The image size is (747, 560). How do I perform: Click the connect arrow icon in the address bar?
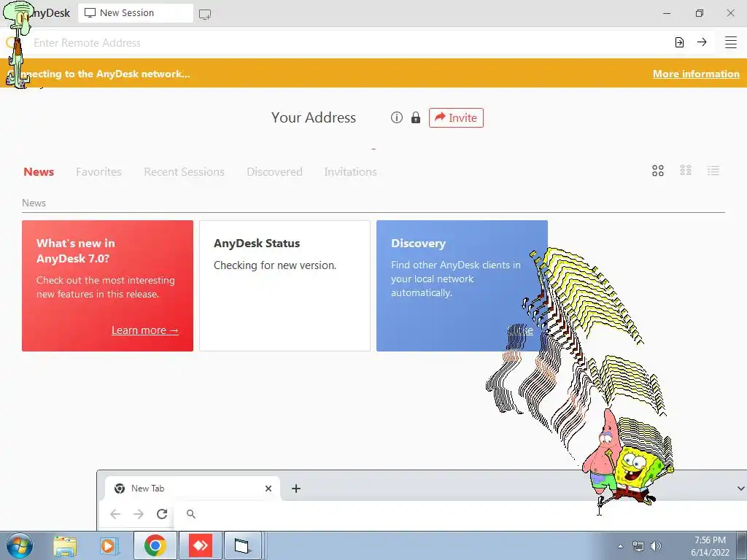coord(702,42)
